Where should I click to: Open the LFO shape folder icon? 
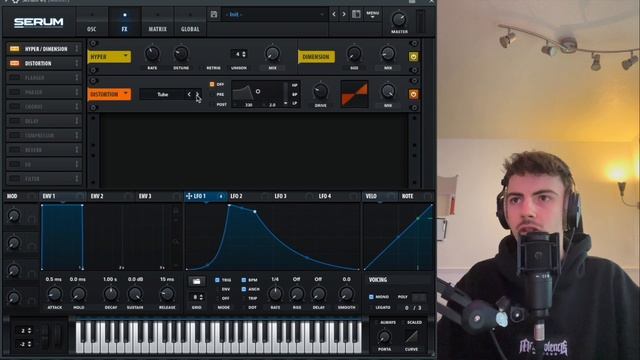tap(196, 282)
